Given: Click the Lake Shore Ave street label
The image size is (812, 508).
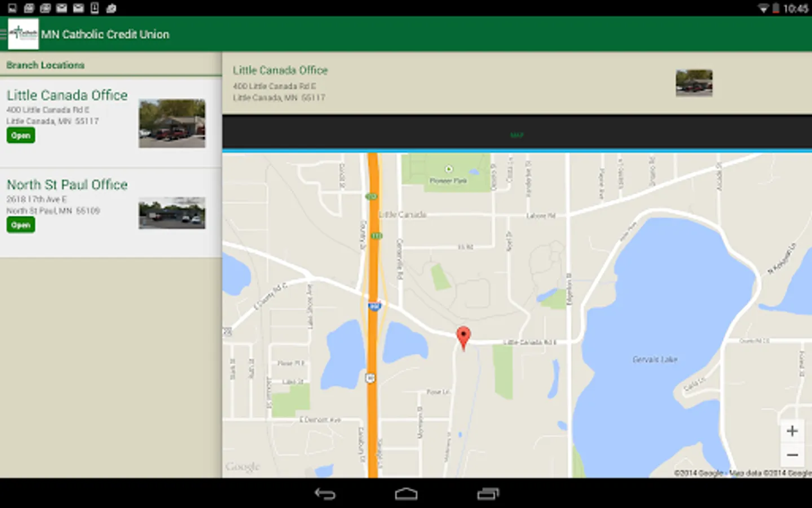Looking at the screenshot, I should pos(310,306).
